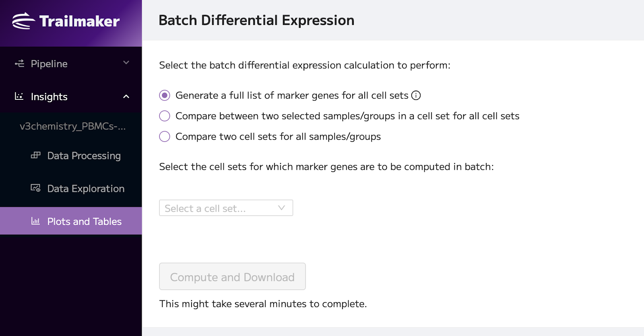Click the Data Exploration icon

click(x=36, y=188)
